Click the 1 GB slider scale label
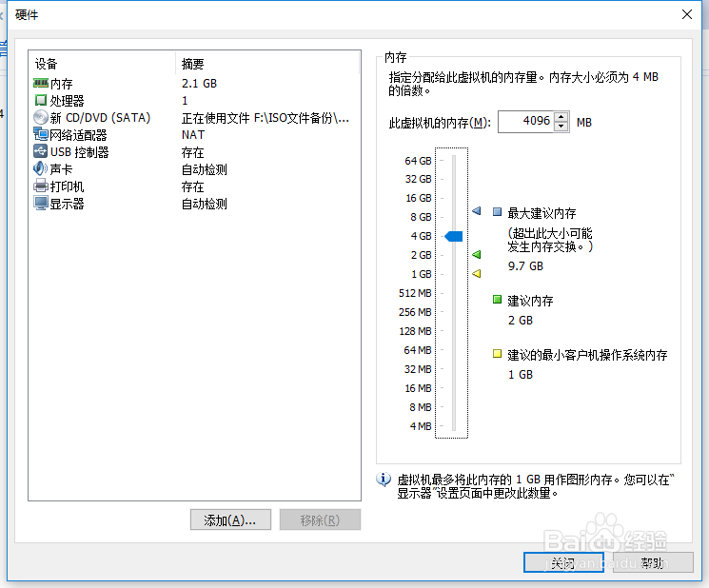709x588 pixels. [422, 274]
